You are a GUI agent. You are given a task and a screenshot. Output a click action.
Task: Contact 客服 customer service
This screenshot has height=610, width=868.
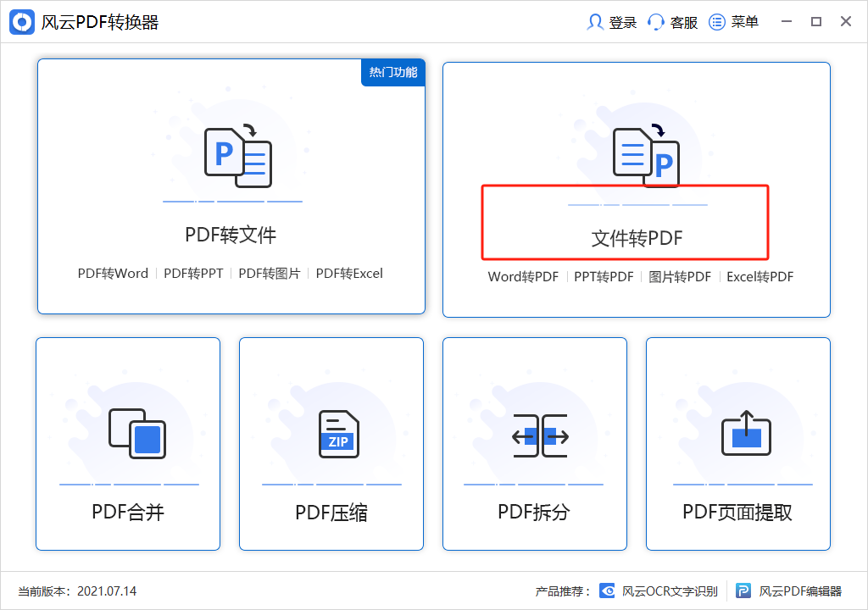click(x=672, y=22)
